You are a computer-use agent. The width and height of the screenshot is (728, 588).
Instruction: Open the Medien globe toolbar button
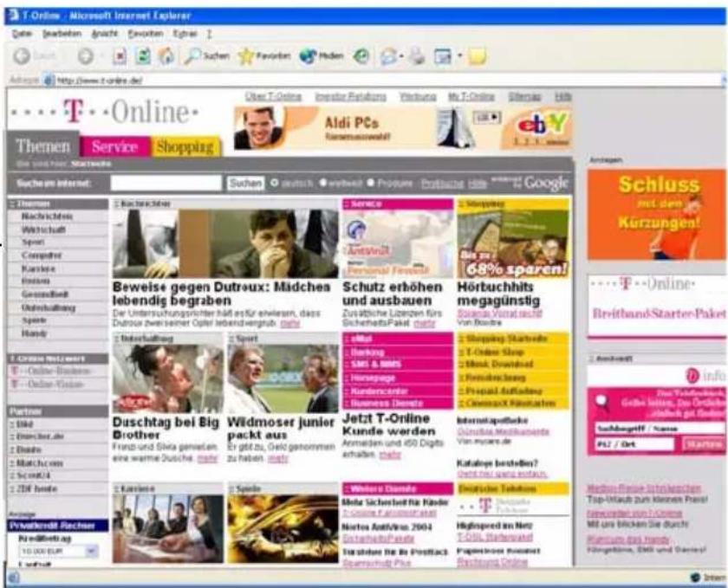pyautogui.click(x=322, y=56)
